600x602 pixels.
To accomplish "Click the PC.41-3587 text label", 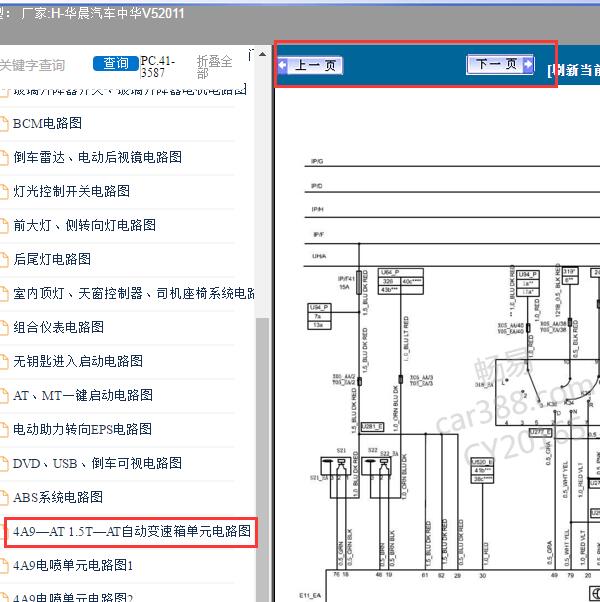I will click(x=157, y=67).
